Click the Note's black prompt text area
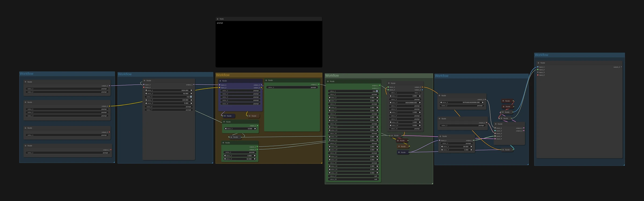The width and height of the screenshot is (644, 201). (x=269, y=44)
